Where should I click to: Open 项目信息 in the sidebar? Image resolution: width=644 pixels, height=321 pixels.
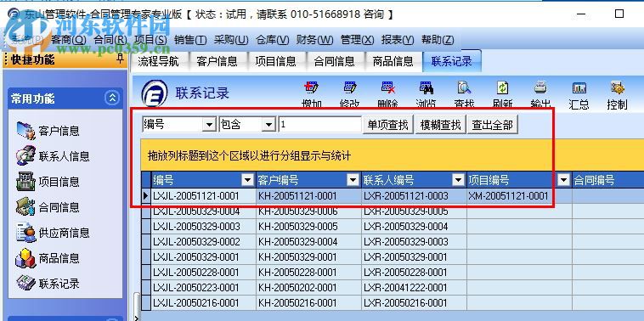[48, 182]
